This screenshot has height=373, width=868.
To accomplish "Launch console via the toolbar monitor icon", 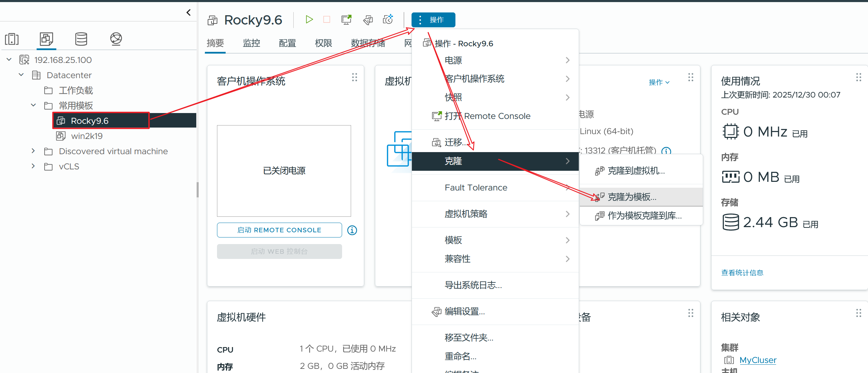I will tap(346, 20).
